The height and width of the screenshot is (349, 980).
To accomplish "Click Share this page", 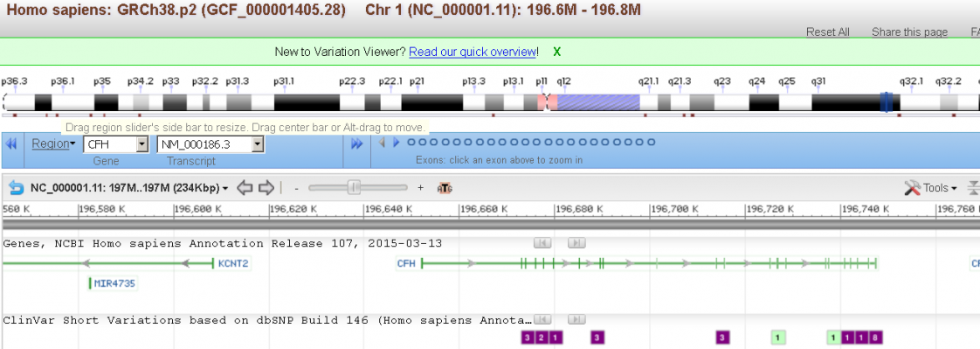I will (909, 31).
